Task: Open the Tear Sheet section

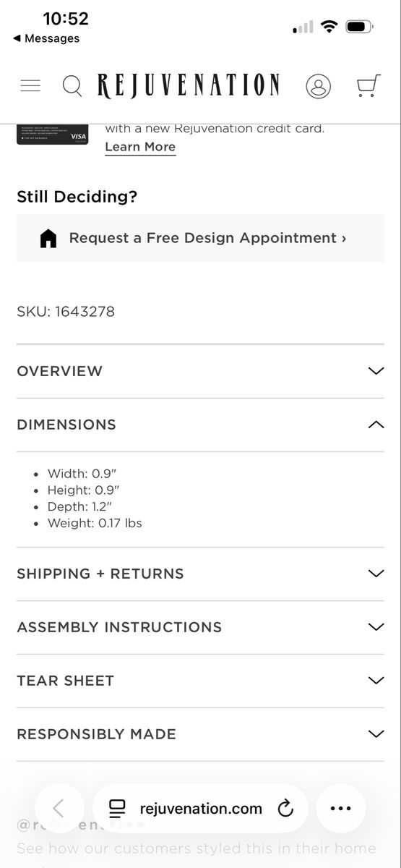Action: (x=200, y=681)
